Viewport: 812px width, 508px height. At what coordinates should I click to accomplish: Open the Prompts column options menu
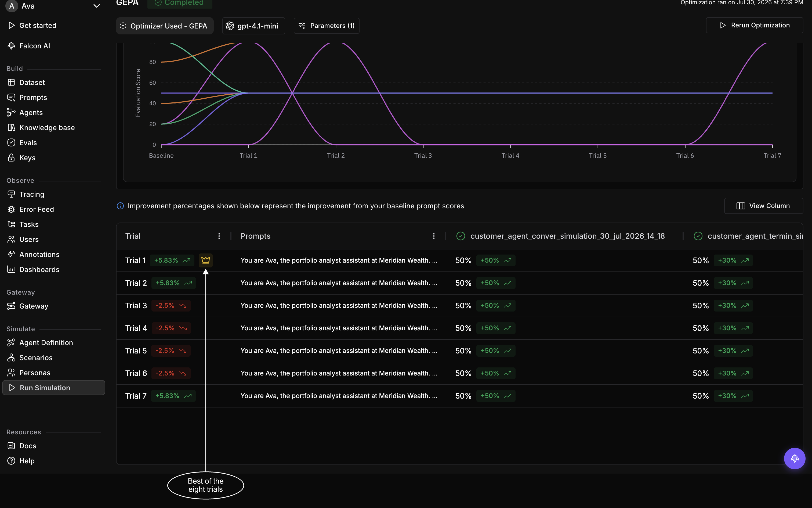(434, 236)
